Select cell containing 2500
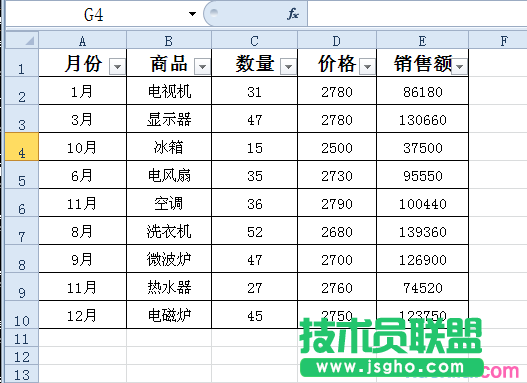 coord(337,147)
